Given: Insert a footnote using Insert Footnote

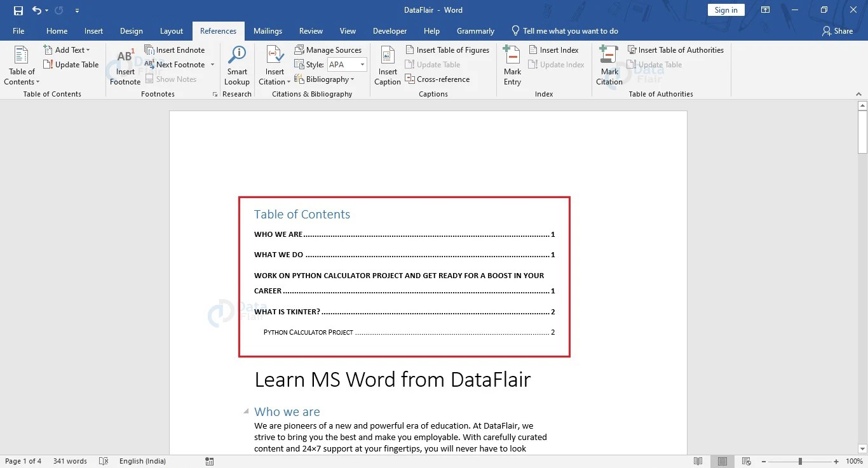Looking at the screenshot, I should point(124,66).
